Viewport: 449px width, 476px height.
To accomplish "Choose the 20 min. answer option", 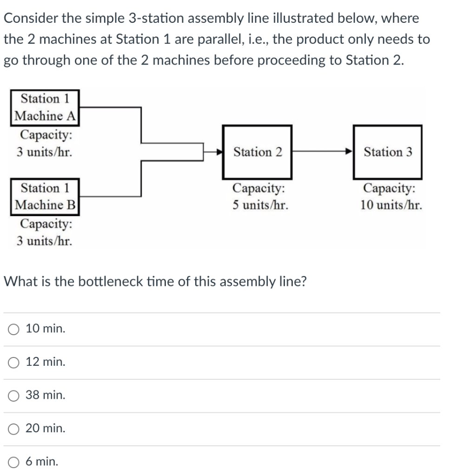I will [x=13, y=428].
